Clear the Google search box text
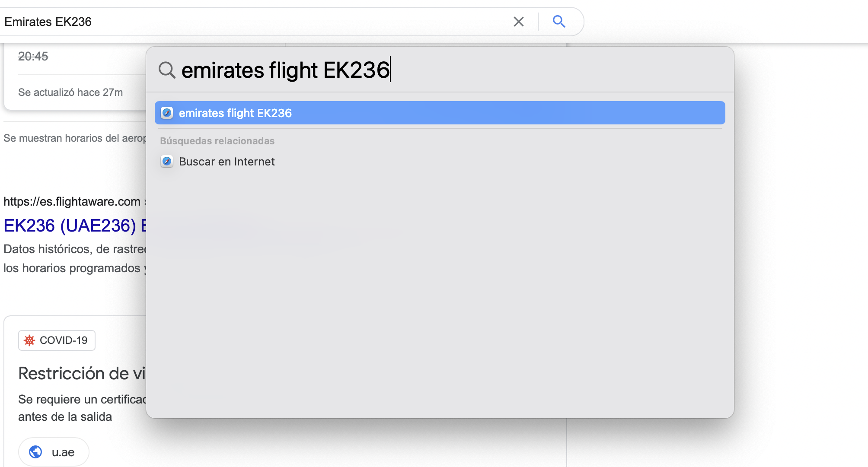Image resolution: width=868 pixels, height=467 pixels. 518,22
